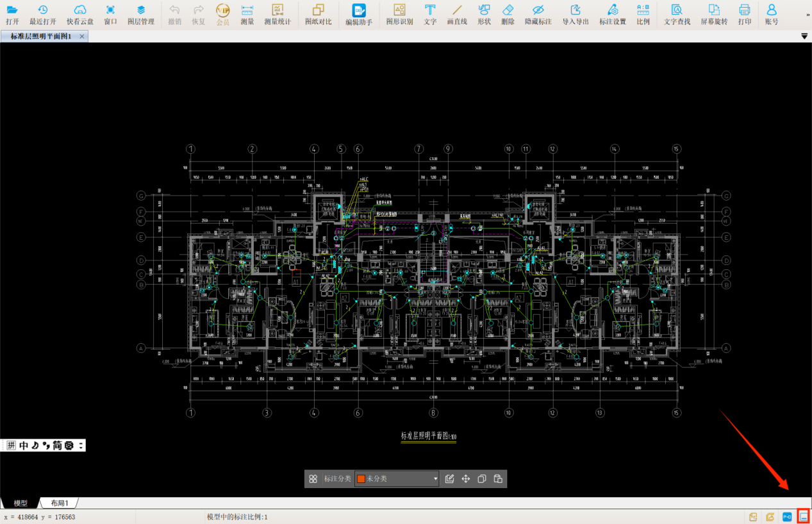Click the paste annotation icon
812x524 pixels.
pos(498,479)
